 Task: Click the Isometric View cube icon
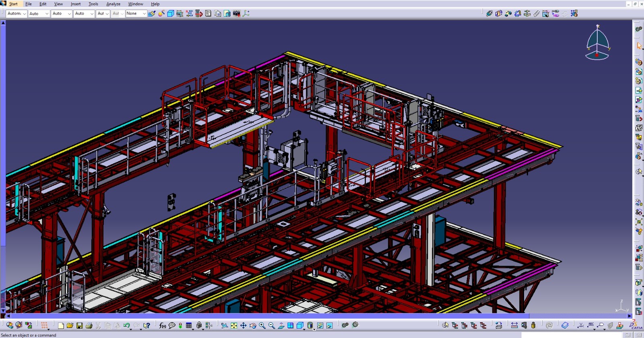[x=300, y=326]
